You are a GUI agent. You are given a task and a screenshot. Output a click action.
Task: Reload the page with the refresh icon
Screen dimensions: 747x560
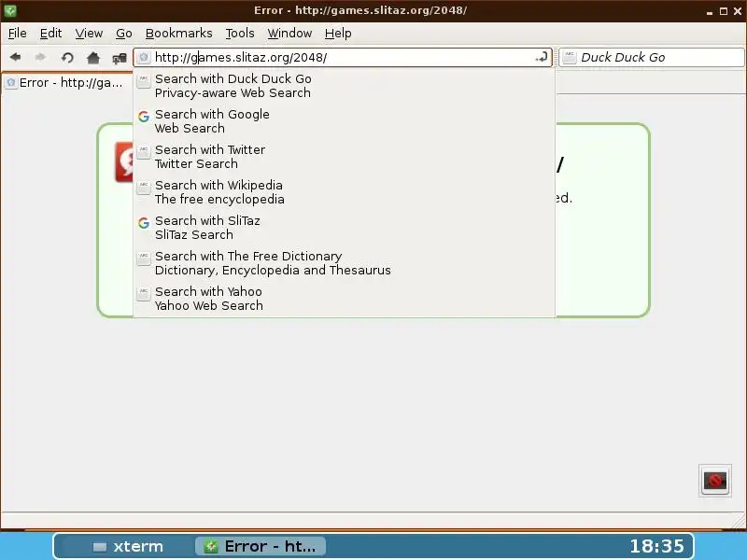(67, 58)
